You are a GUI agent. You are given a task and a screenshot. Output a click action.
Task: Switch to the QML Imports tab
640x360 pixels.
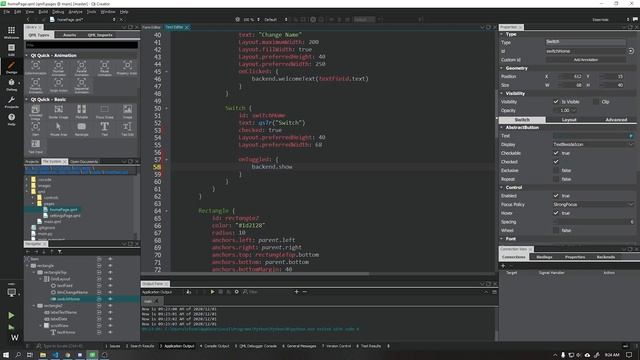[100, 35]
